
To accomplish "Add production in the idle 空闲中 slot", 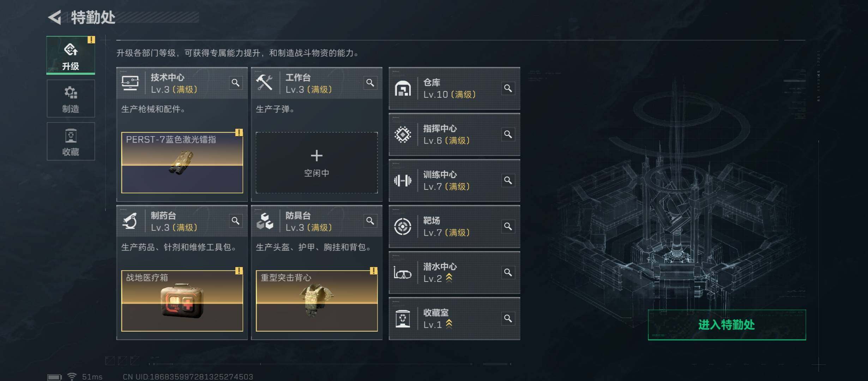I will click(x=317, y=163).
